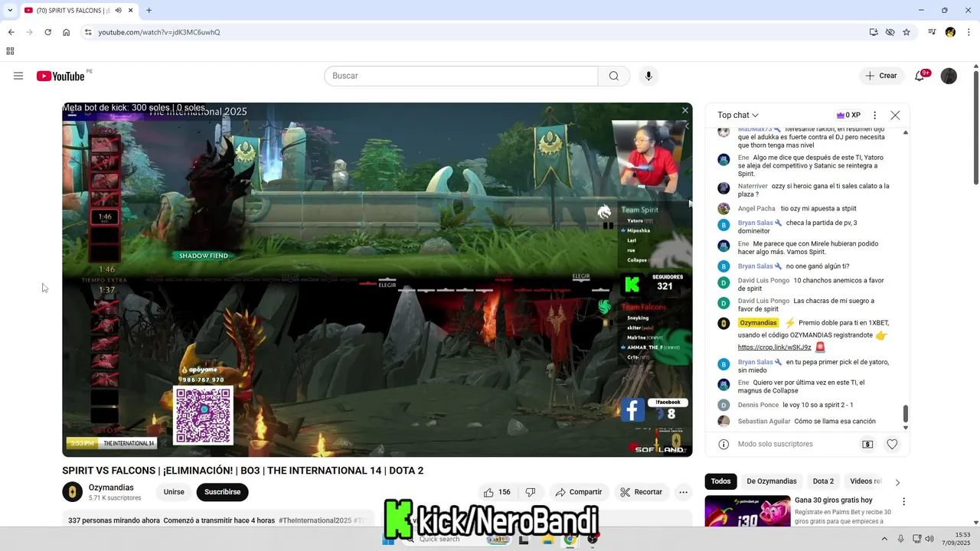Send a Super Chat with dollar icon
Viewport: 980px width, 551px height.
coord(867,444)
